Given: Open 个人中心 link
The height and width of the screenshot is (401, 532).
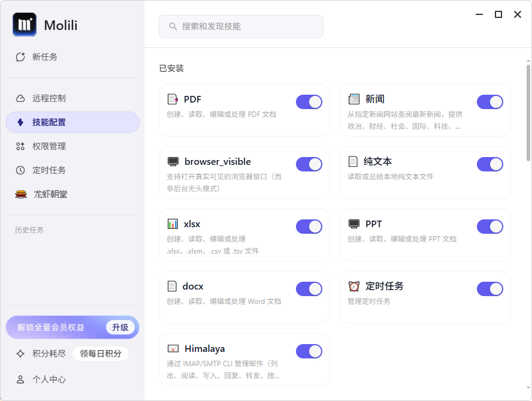Looking at the screenshot, I should 72,379.
